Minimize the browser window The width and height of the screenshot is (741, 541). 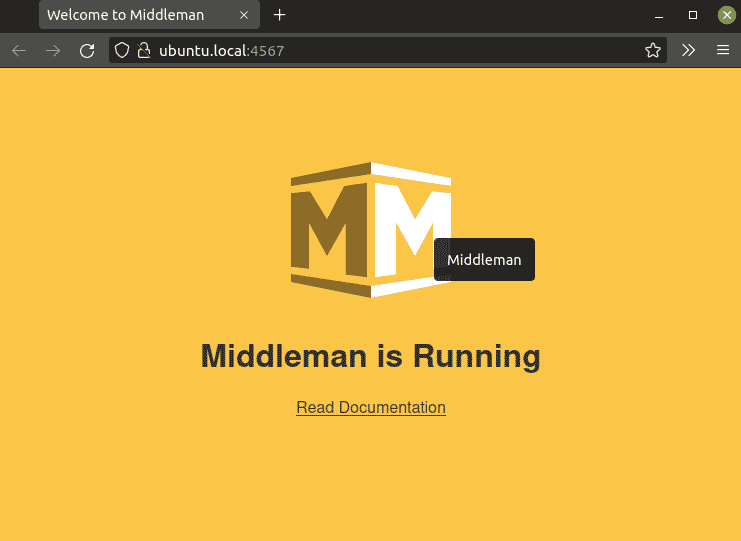tap(659, 15)
